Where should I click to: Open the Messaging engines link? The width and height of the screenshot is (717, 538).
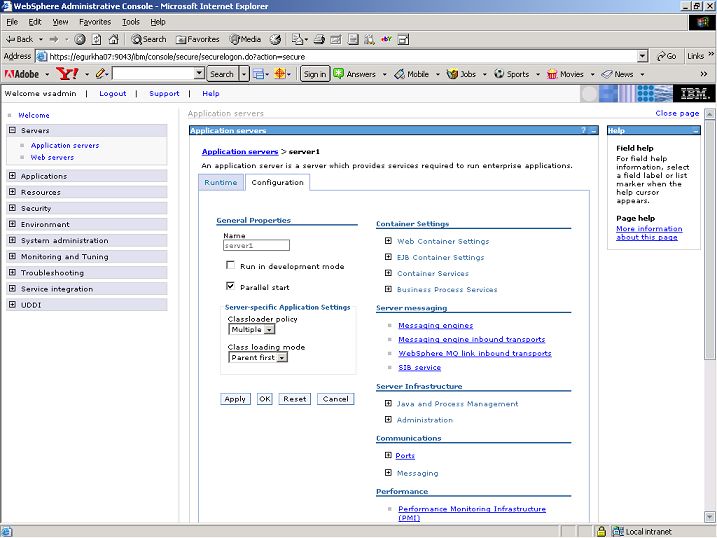click(x=435, y=325)
